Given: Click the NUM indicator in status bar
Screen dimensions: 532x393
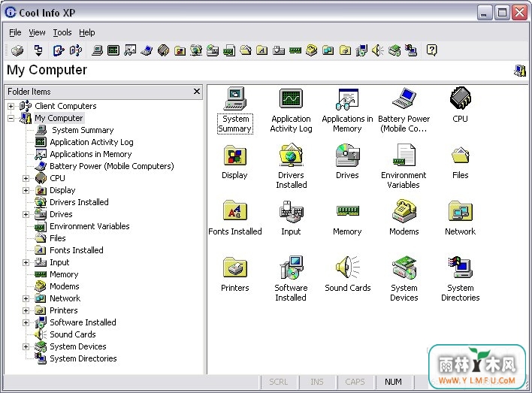Looking at the screenshot, I should 393,382.
